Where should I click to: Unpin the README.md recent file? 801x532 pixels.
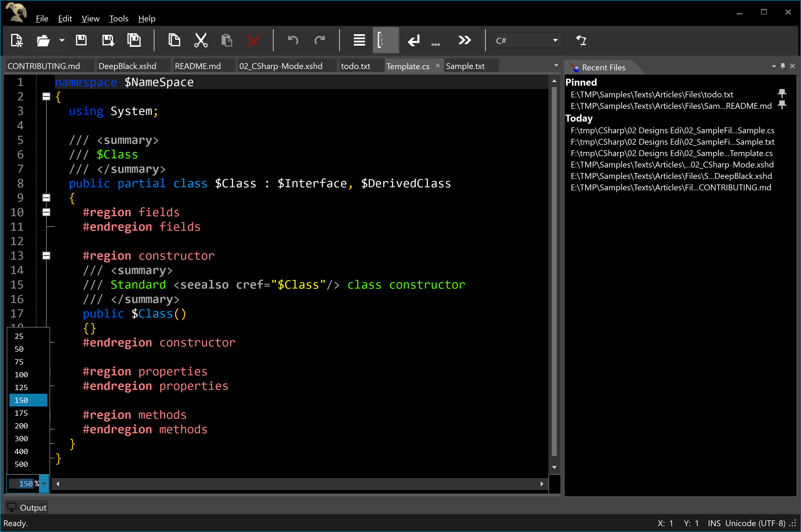coord(782,105)
